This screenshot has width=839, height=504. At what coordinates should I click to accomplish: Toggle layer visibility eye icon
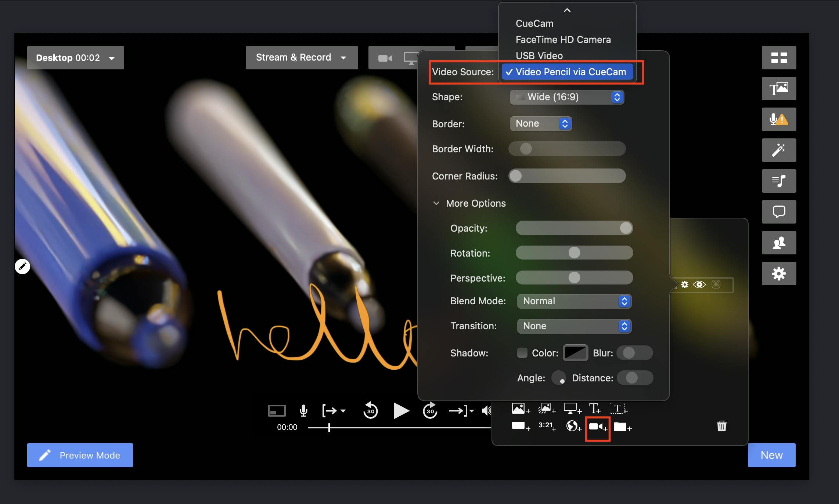pos(699,284)
